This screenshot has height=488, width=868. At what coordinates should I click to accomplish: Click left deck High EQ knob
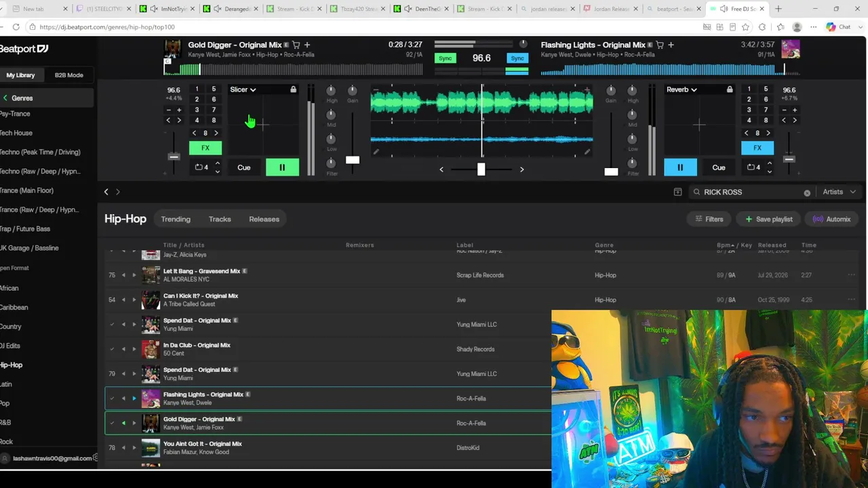point(332,91)
